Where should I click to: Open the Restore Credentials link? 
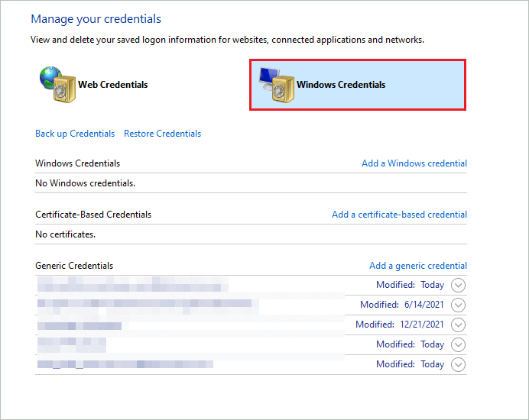162,134
